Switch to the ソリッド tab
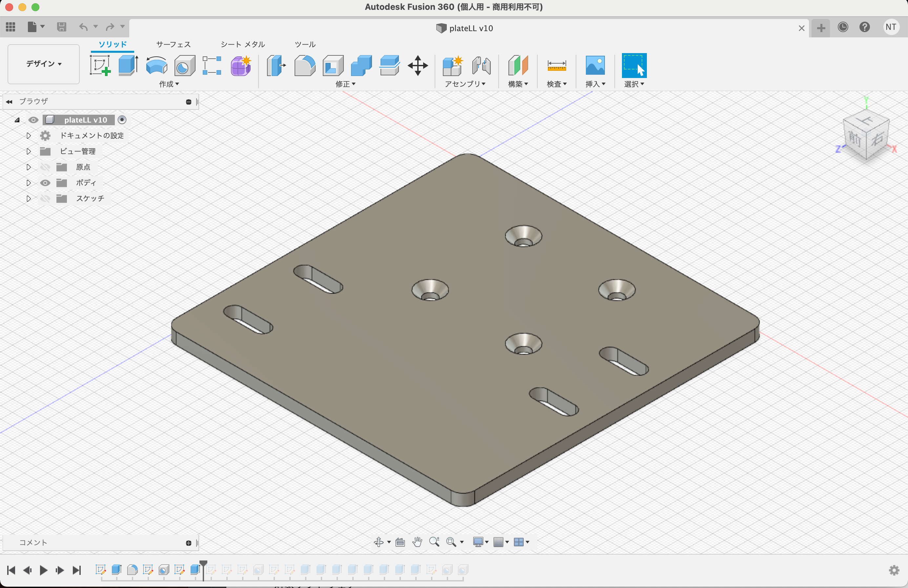This screenshot has height=588, width=908. pyautogui.click(x=113, y=44)
